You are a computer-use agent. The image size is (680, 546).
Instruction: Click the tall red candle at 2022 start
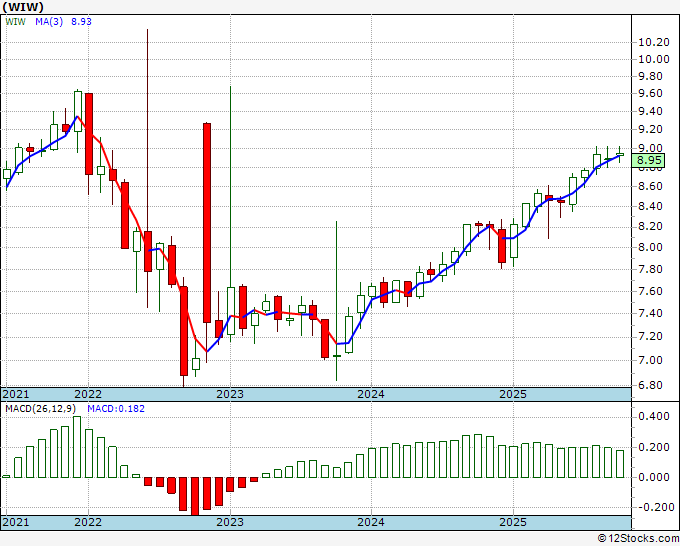(89, 134)
